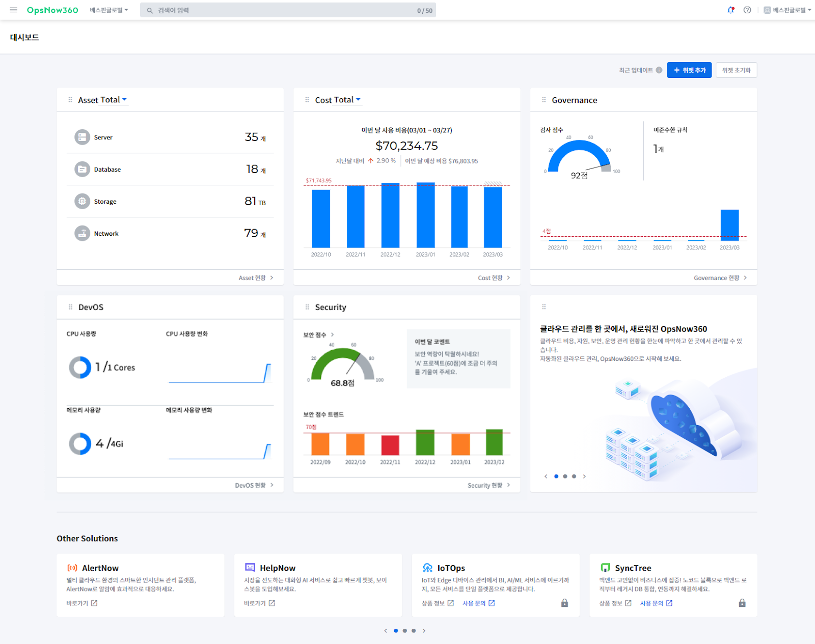Screen dimensions: 815x644
Task: Go to next promo banner slide
Action: point(584,477)
